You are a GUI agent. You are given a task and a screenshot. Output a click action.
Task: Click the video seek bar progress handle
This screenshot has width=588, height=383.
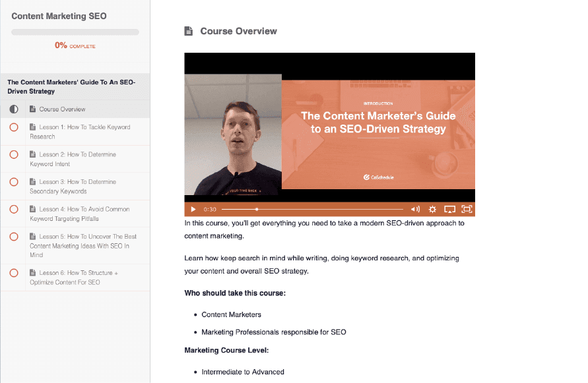click(x=257, y=210)
